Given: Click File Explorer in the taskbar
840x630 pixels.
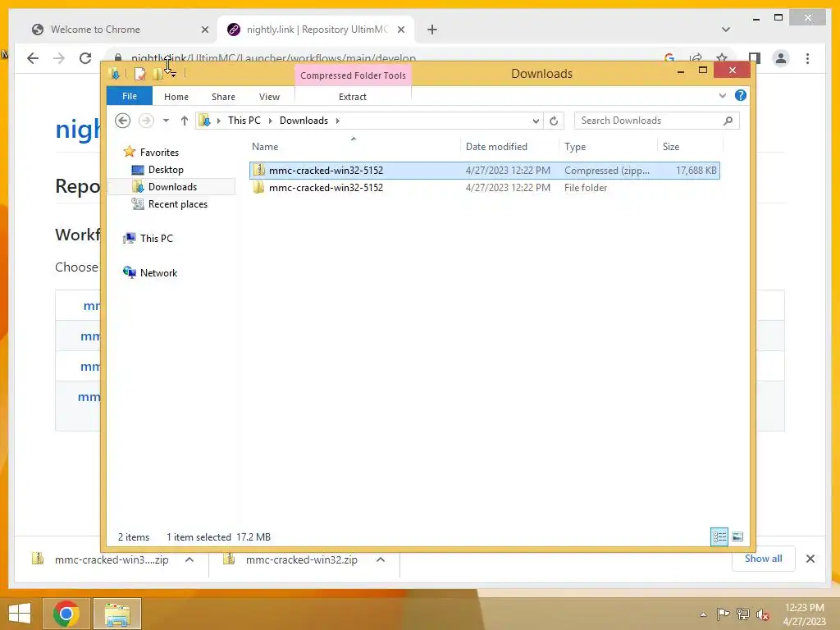Looking at the screenshot, I should click(117, 614).
